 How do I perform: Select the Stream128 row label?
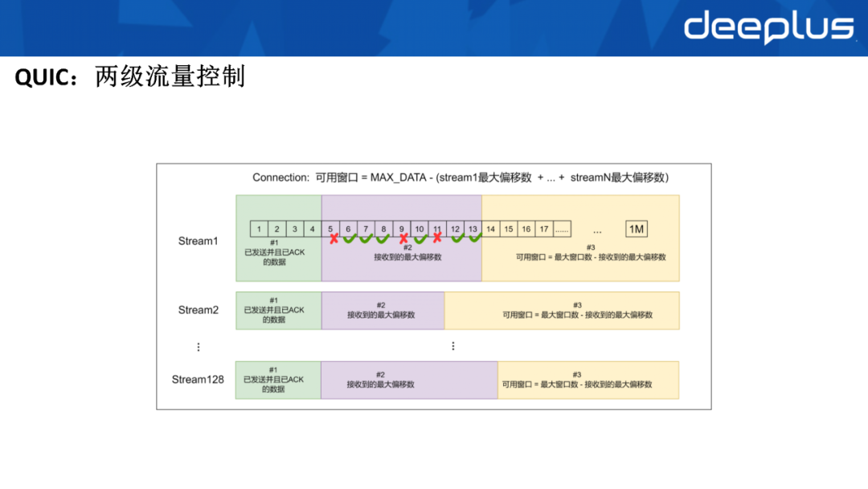[198, 380]
